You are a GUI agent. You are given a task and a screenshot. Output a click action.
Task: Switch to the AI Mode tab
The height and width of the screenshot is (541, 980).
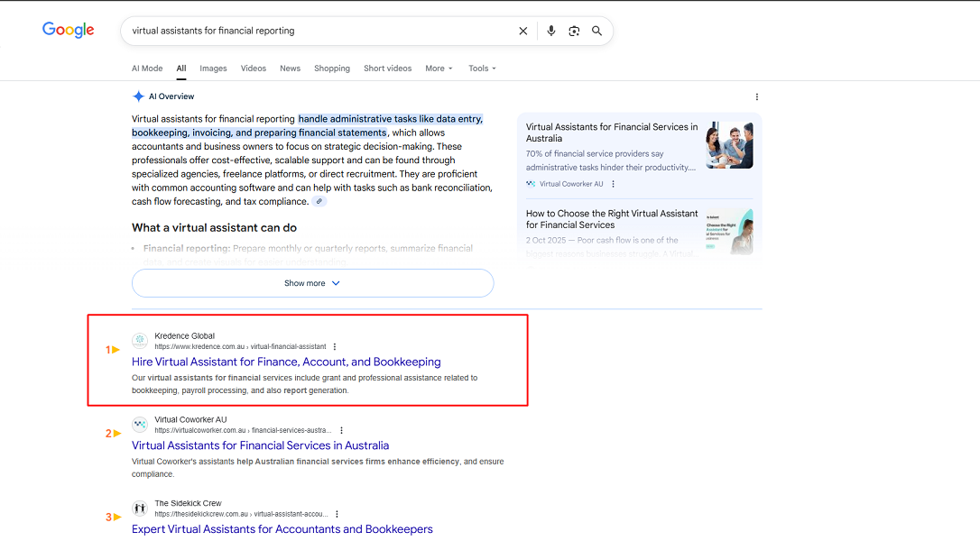147,69
